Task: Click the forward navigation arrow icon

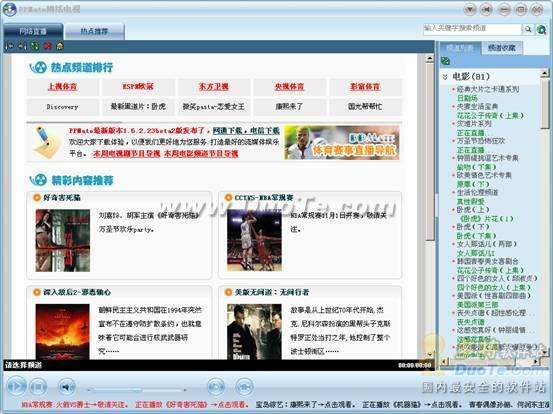Action: click(22, 46)
